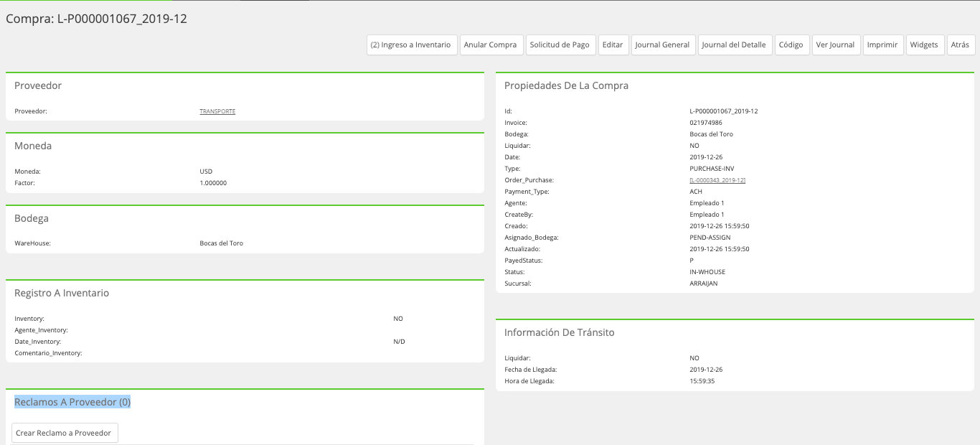Select the Ver Journal button
Viewport: 980px width, 445px height.
[x=836, y=44]
